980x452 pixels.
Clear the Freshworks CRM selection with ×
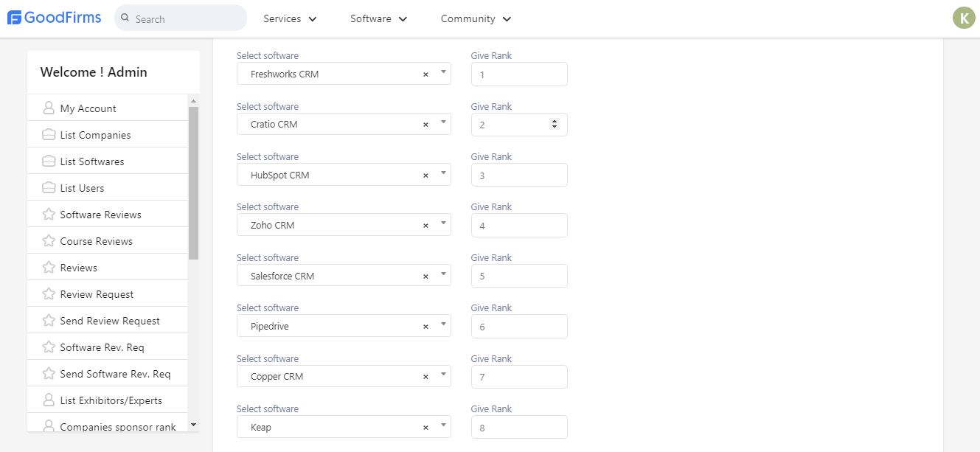click(425, 74)
